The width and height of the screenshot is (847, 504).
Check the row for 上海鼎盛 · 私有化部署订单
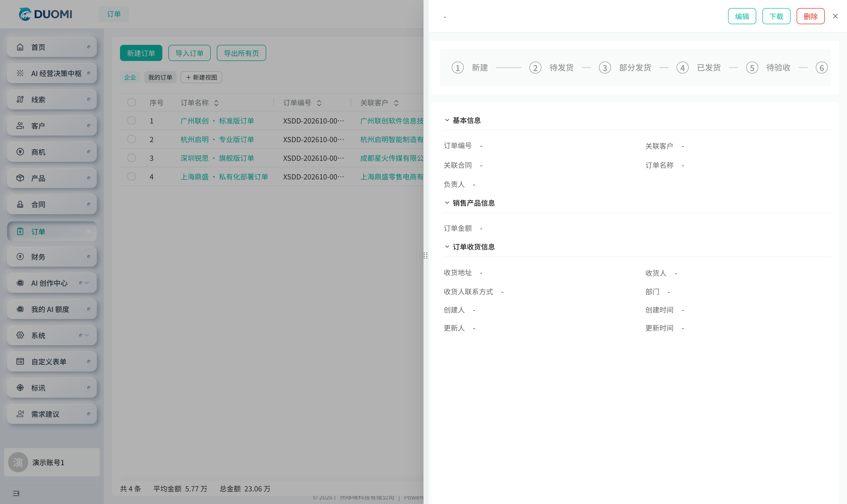132,177
